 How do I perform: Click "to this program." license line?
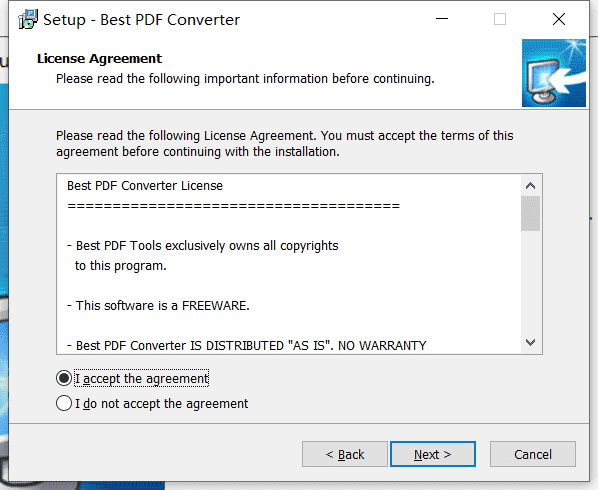click(121, 266)
